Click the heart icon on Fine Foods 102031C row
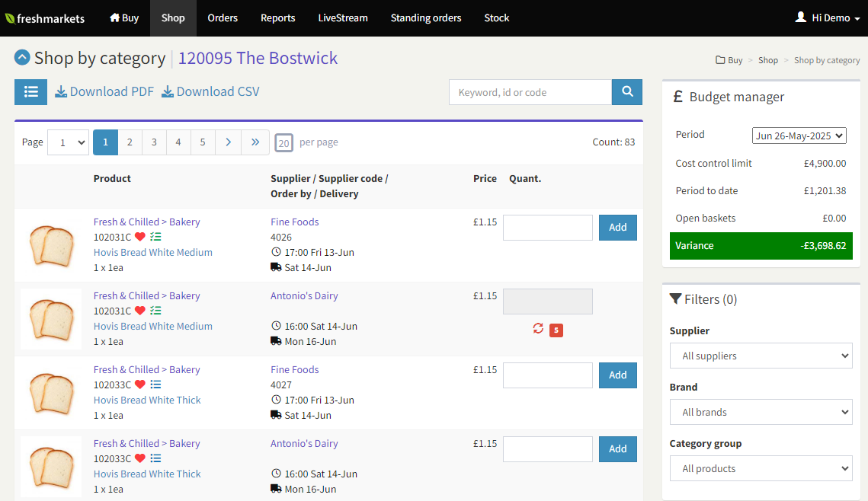The height and width of the screenshot is (501, 868). tap(140, 237)
